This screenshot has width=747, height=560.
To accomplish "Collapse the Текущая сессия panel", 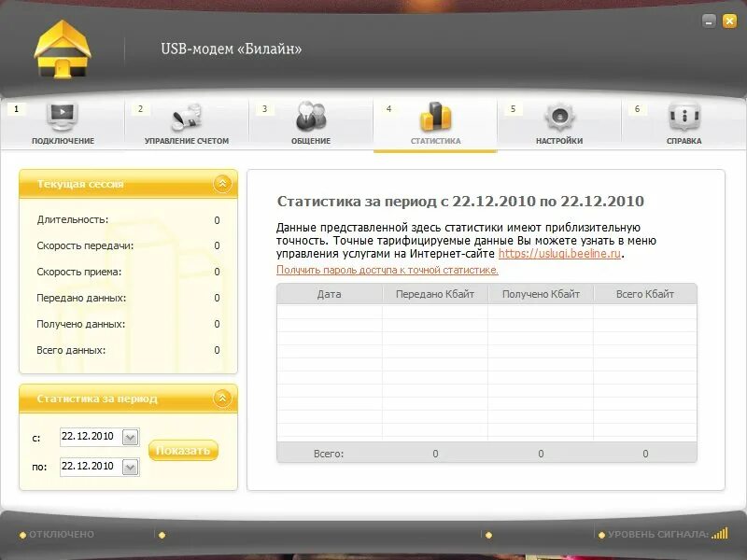I will 221,183.
